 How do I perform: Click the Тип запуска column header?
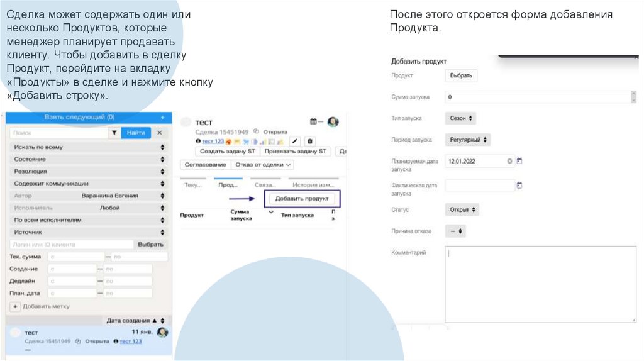coord(297,215)
